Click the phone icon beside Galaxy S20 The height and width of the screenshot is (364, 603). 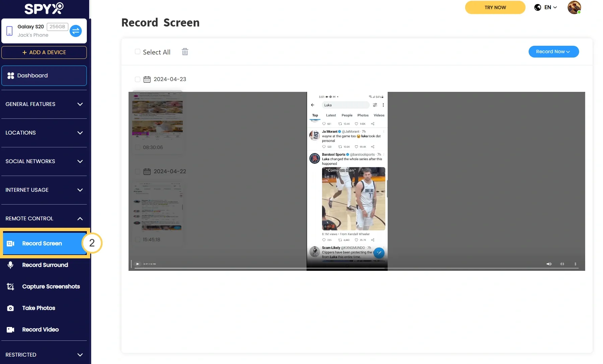(x=10, y=31)
